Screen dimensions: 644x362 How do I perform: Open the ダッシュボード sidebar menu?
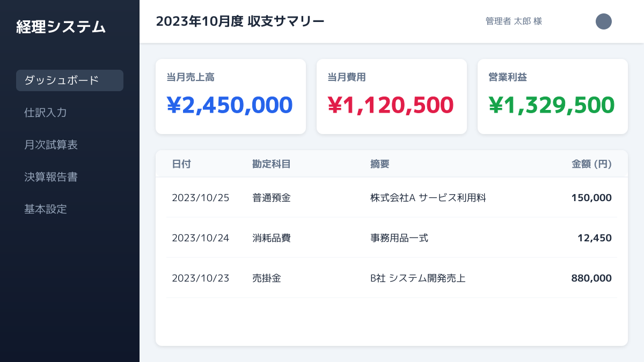pos(70,80)
